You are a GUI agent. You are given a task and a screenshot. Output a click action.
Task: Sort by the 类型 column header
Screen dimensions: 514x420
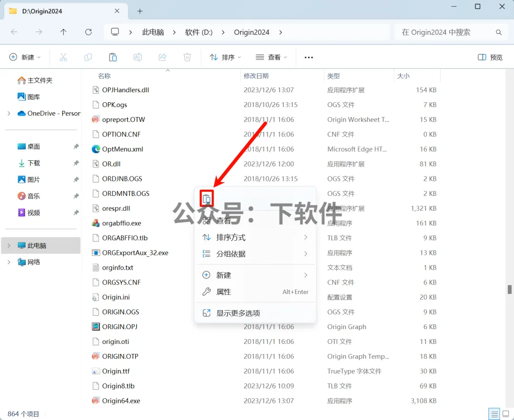[333, 76]
